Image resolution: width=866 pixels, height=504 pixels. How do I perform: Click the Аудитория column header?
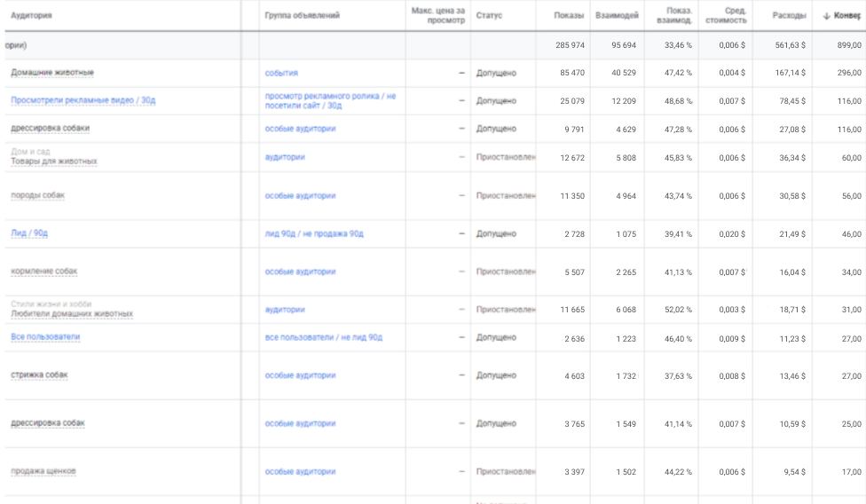31,15
